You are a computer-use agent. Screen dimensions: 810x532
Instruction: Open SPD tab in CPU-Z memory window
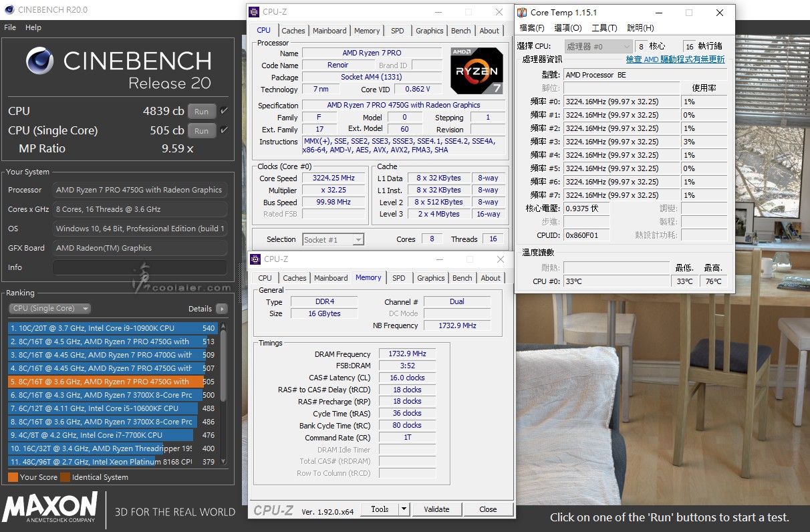tap(399, 278)
